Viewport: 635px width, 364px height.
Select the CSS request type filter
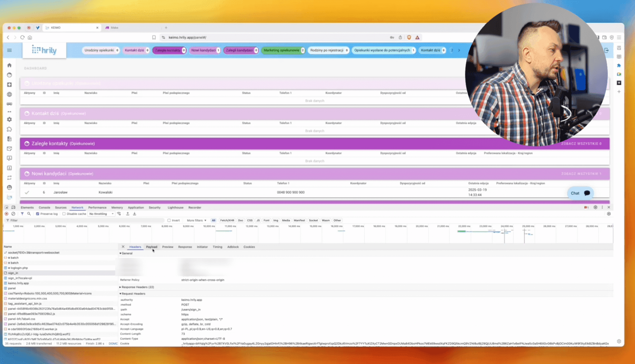(250, 220)
